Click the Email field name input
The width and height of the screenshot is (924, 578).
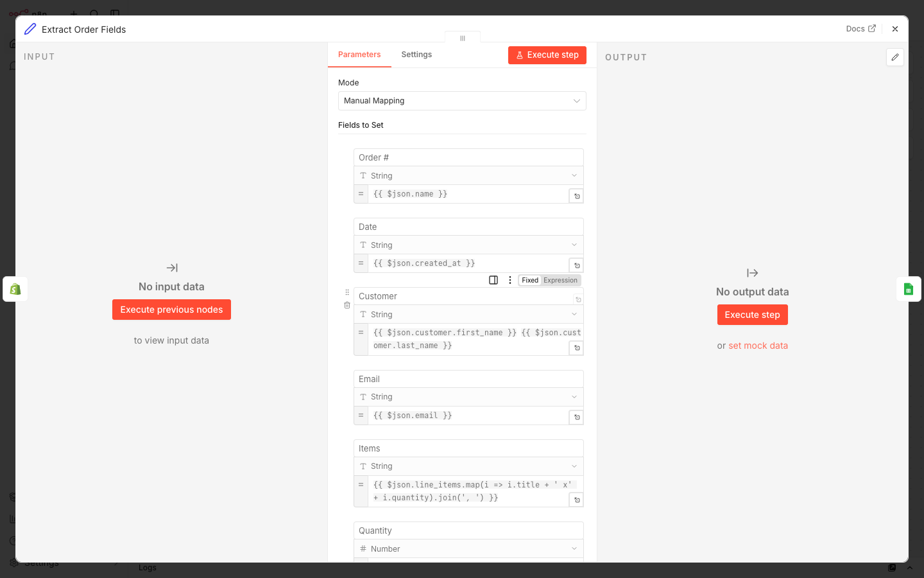pos(468,379)
